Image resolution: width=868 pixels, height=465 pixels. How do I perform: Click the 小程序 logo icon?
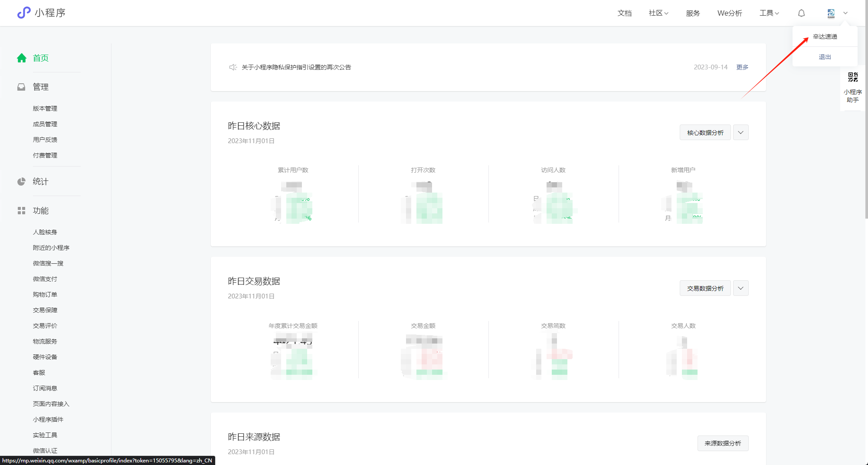tap(24, 13)
